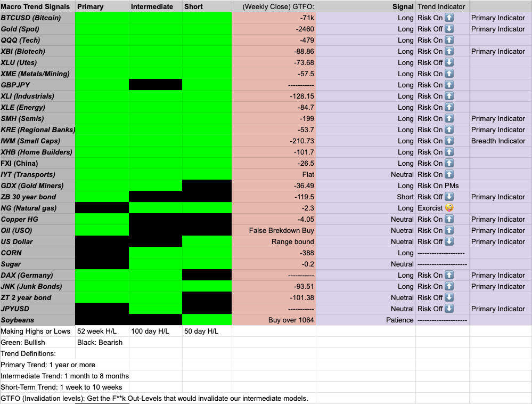Click the up arrow icon in XME row
532x404 pixels.
[x=449, y=74]
